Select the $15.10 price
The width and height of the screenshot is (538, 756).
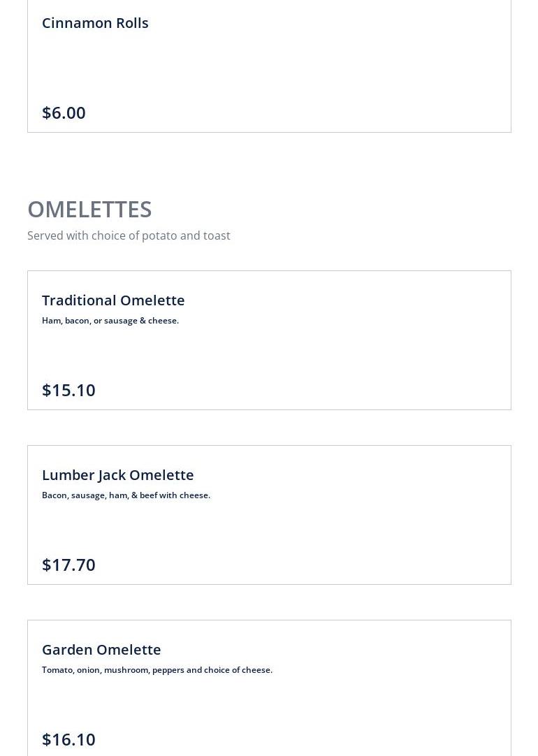pyautogui.click(x=68, y=390)
